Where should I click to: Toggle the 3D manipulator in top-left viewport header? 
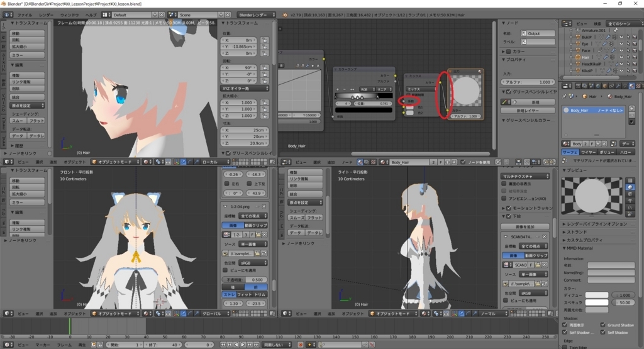pyautogui.click(x=177, y=162)
